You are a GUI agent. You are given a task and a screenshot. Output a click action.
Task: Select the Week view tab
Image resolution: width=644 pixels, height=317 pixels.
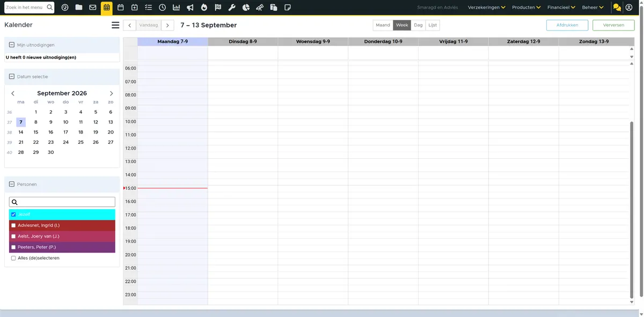tap(402, 25)
